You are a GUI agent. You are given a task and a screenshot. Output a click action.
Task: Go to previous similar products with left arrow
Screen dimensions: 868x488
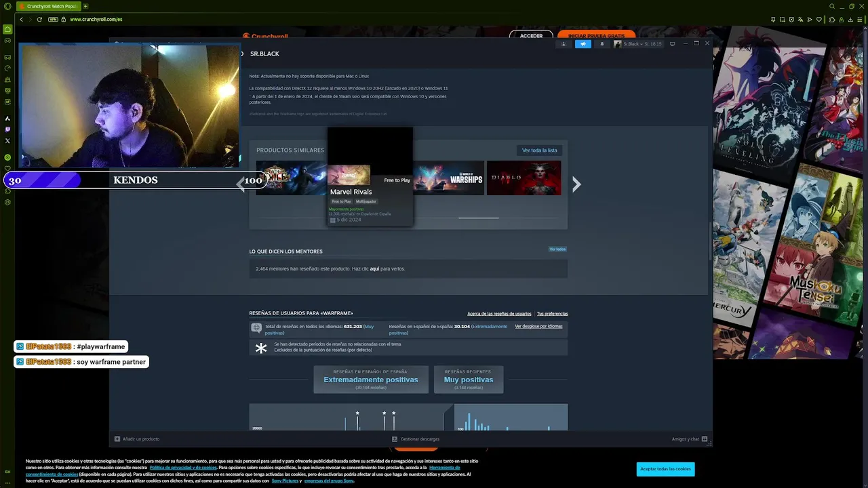pos(240,184)
